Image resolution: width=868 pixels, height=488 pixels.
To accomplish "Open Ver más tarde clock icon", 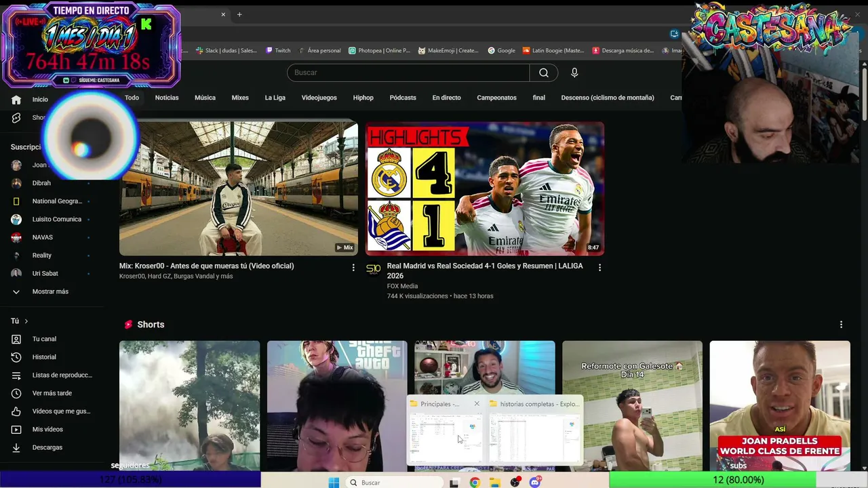I will coord(16,393).
